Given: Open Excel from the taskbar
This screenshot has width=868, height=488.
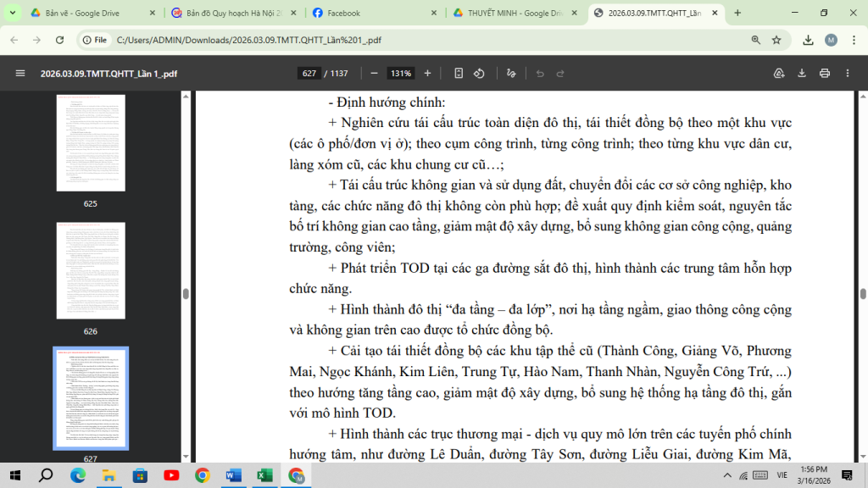Looking at the screenshot, I should [264, 475].
